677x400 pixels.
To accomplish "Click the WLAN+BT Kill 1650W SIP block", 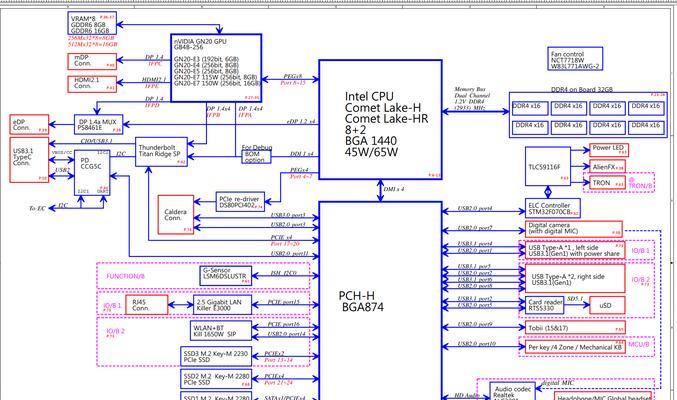I will tap(221, 331).
